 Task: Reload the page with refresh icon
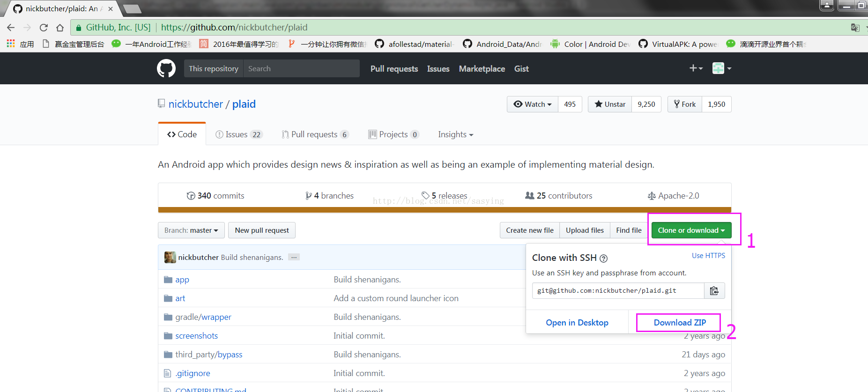[x=44, y=28]
